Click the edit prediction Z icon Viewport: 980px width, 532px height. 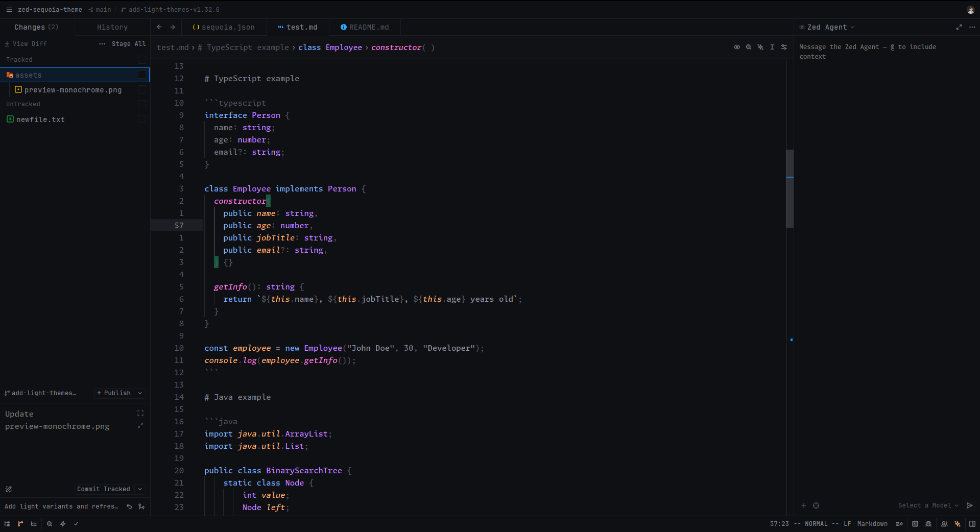pyautogui.click(x=899, y=524)
